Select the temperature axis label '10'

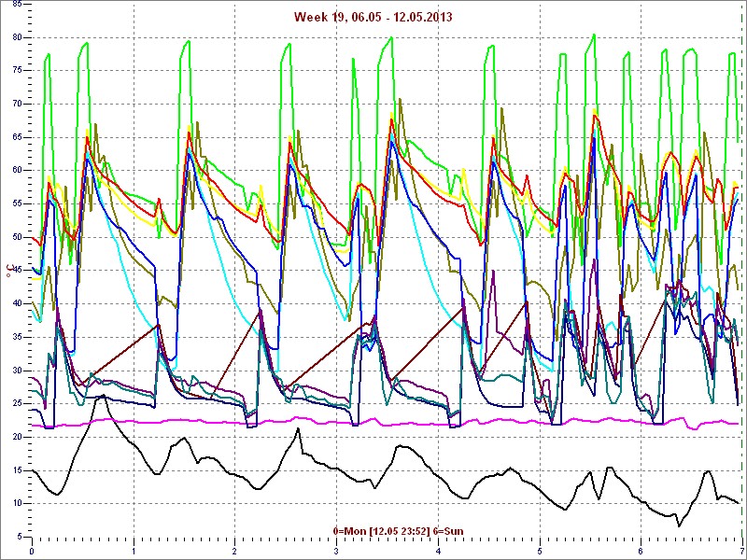click(17, 504)
